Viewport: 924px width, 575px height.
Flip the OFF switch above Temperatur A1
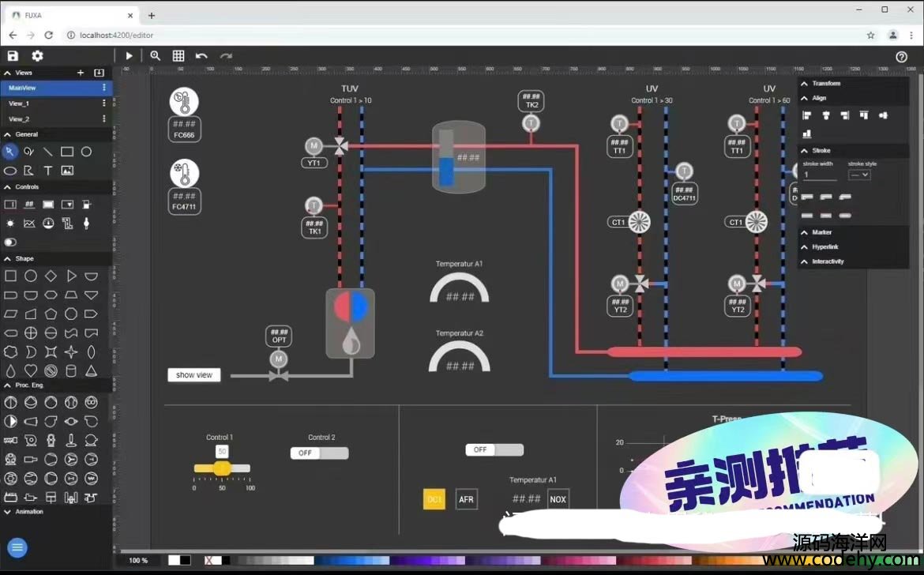(494, 449)
